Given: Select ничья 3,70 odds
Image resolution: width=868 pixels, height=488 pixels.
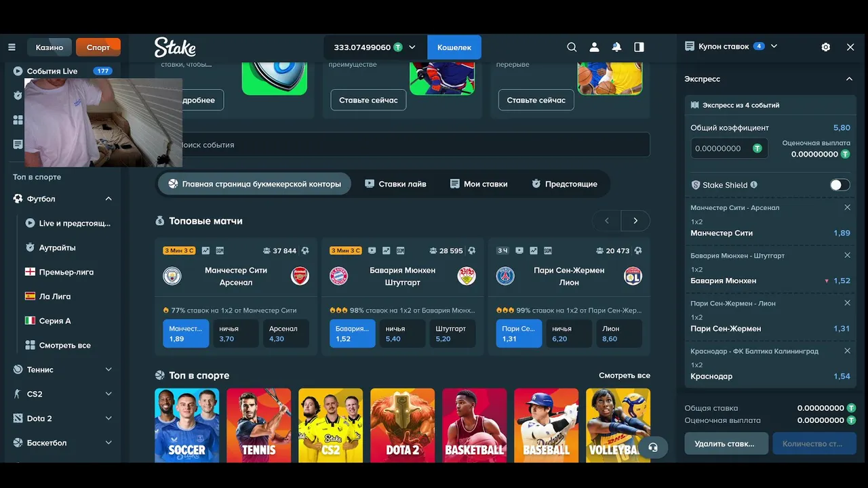Looking at the screenshot, I should click(x=236, y=333).
